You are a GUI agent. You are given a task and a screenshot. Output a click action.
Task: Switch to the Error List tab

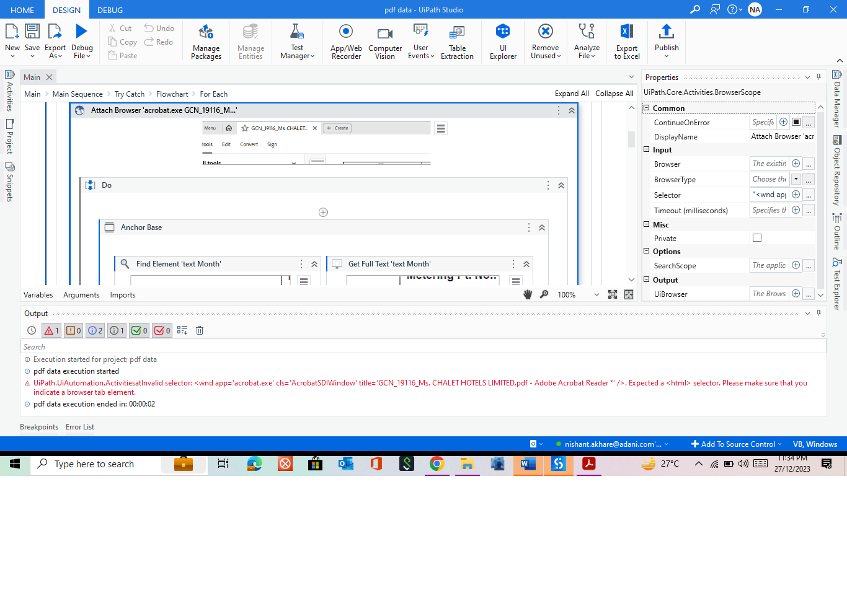pos(80,427)
